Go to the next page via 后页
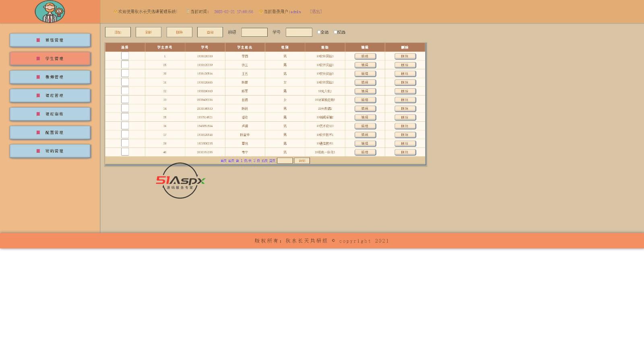Image resolution: width=644 pixels, height=339 pixels. pos(264,161)
